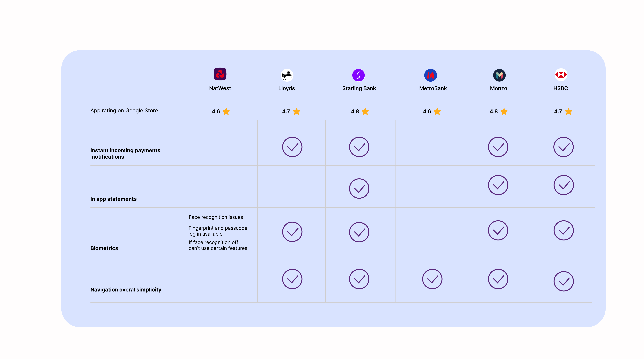Click the Lloyds black horse logo
The height and width of the screenshot is (359, 644).
[x=287, y=75]
